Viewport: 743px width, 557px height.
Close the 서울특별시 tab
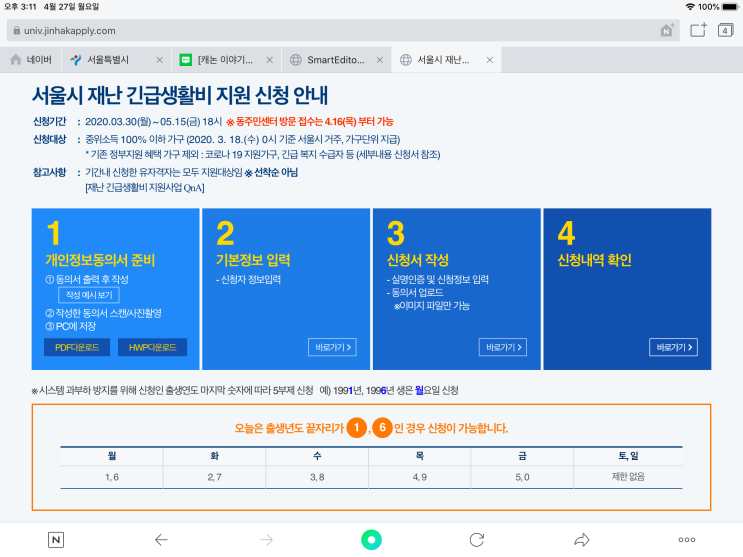point(160,60)
